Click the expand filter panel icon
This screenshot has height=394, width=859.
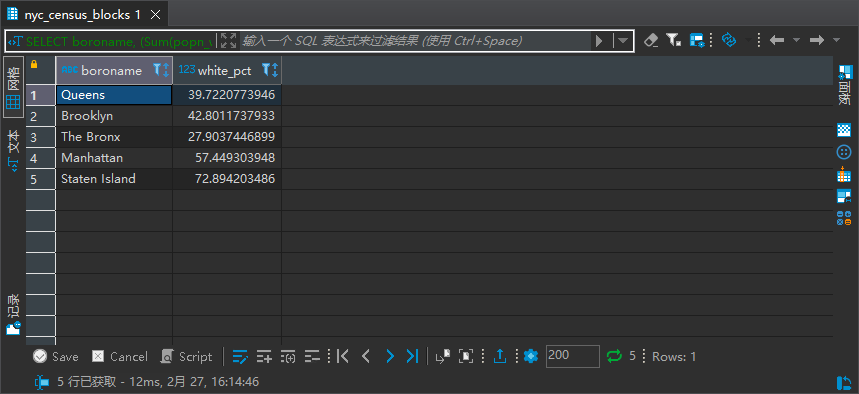click(228, 41)
